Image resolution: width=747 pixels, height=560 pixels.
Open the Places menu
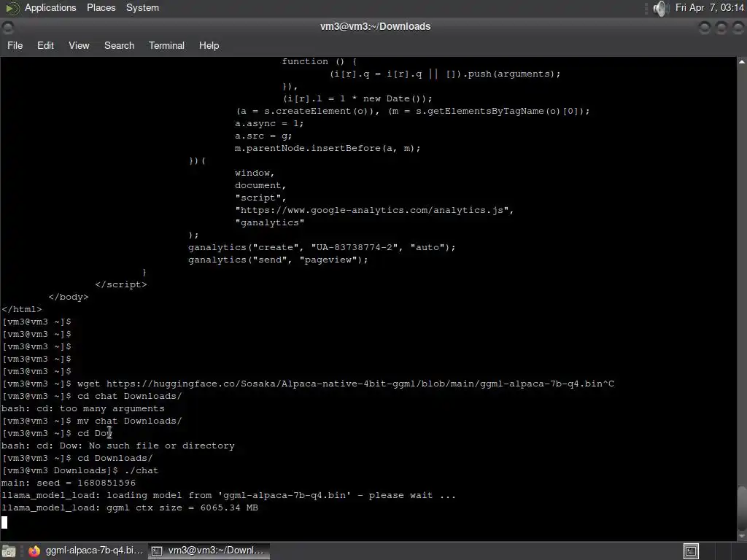(101, 7)
